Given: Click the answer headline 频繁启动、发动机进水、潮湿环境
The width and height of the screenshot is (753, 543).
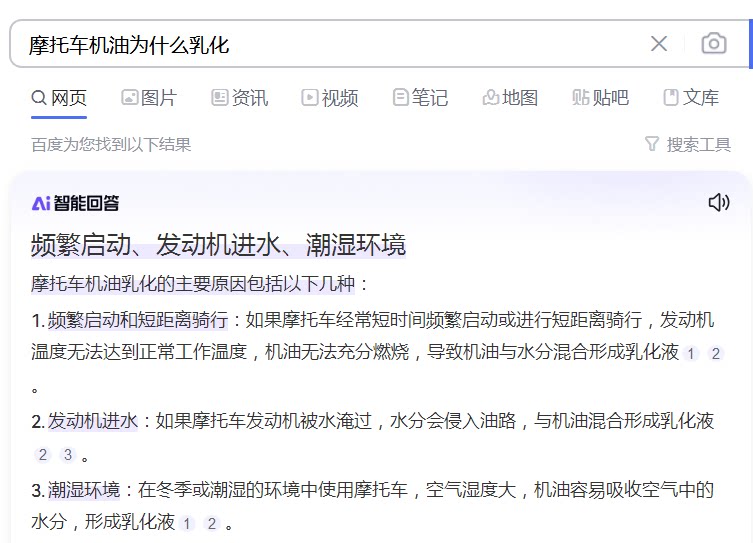Looking at the screenshot, I should click(x=218, y=245).
